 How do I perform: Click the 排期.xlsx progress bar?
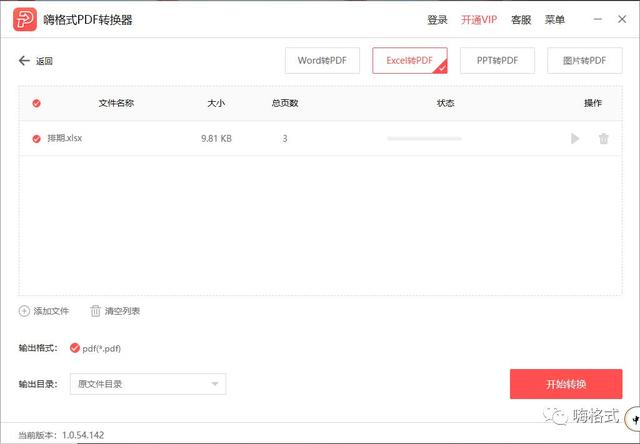(424, 139)
